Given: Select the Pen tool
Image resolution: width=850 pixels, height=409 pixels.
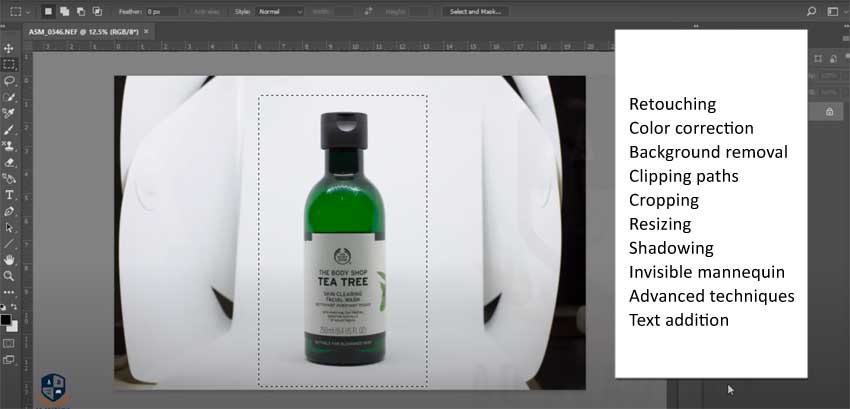Looking at the screenshot, I should [x=9, y=211].
